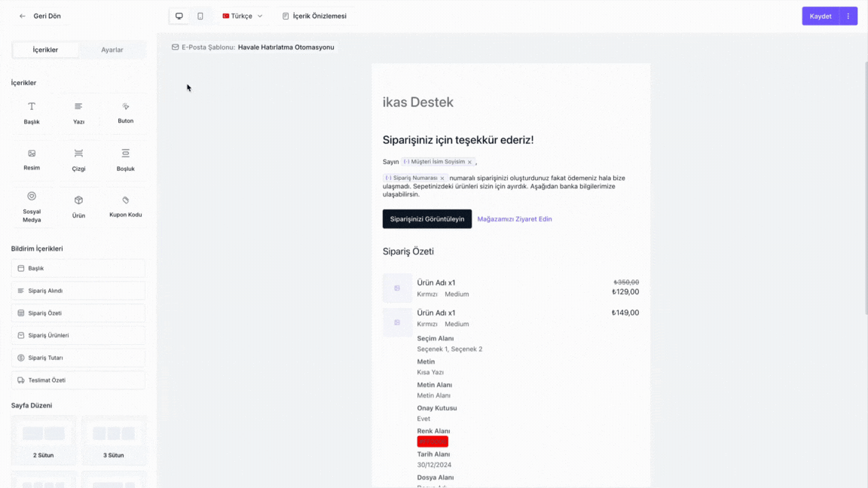Click the Mağazamızı Ziyaret Edin link
Screen dimensions: 868x488
click(x=515, y=219)
